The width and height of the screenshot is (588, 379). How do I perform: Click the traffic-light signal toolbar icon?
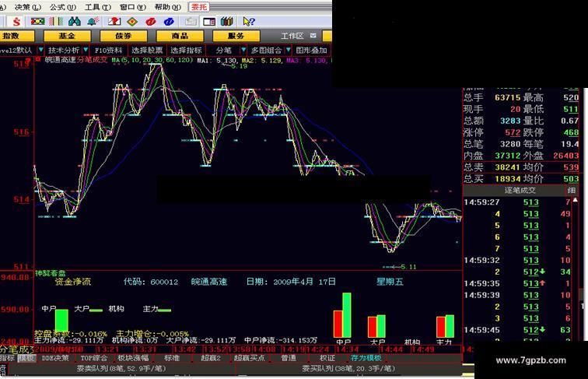(38, 21)
